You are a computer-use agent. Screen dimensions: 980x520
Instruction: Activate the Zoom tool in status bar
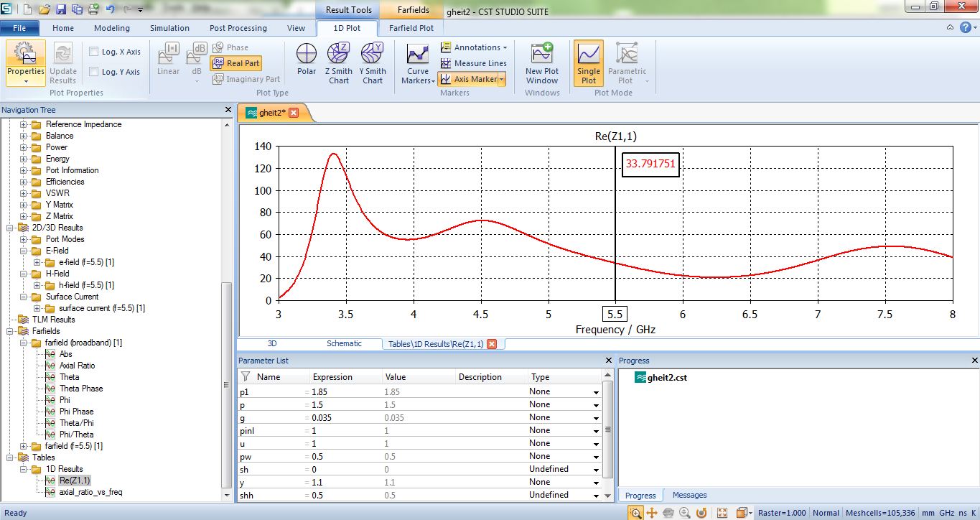point(636,513)
